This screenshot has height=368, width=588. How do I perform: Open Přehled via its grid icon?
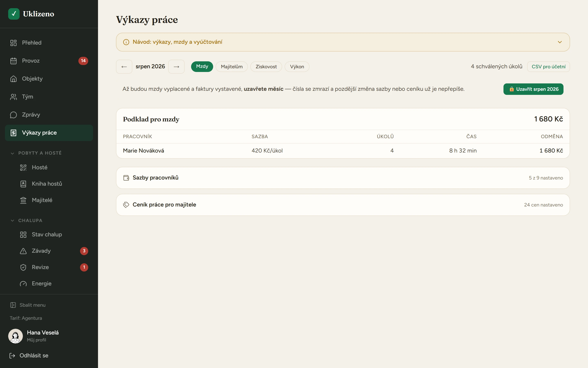pos(13,43)
